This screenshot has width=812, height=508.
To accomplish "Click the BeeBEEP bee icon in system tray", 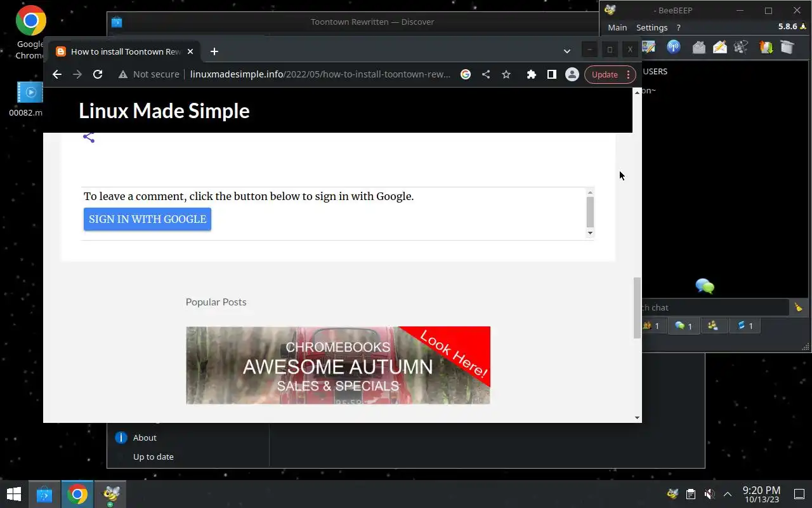I will coord(672,494).
